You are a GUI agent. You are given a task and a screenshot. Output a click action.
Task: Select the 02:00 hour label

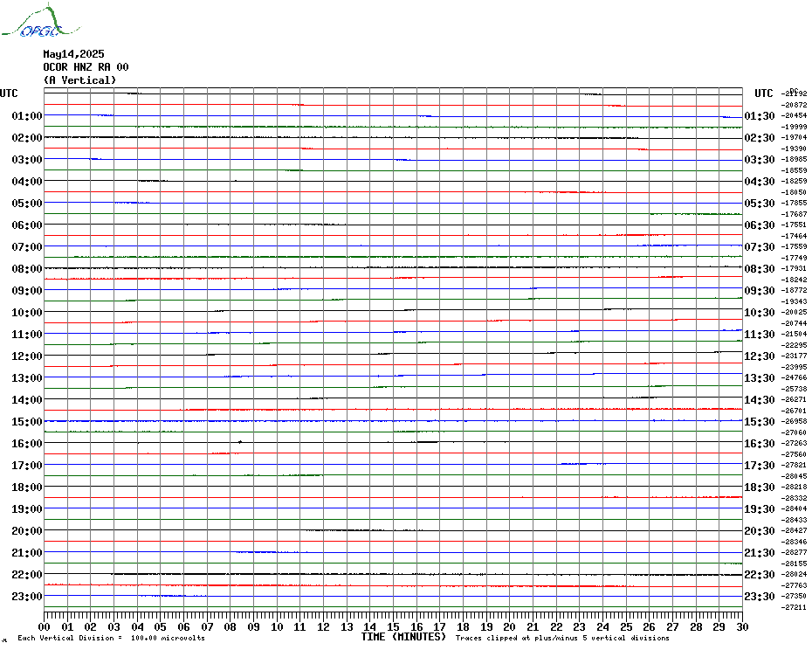27,137
